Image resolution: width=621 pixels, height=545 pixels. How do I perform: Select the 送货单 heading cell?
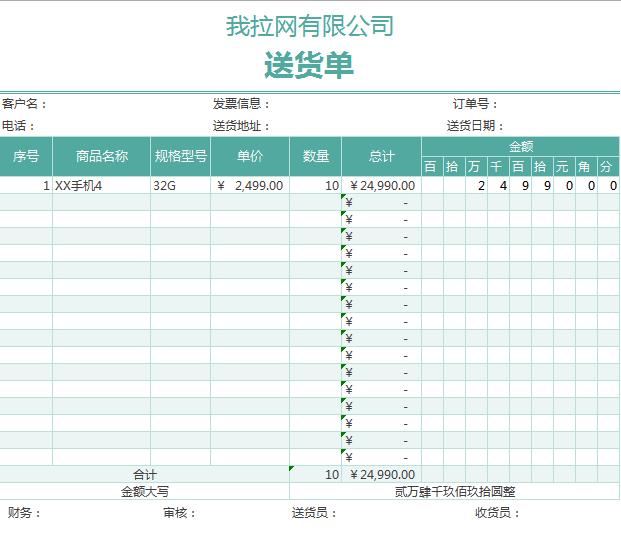point(309,66)
